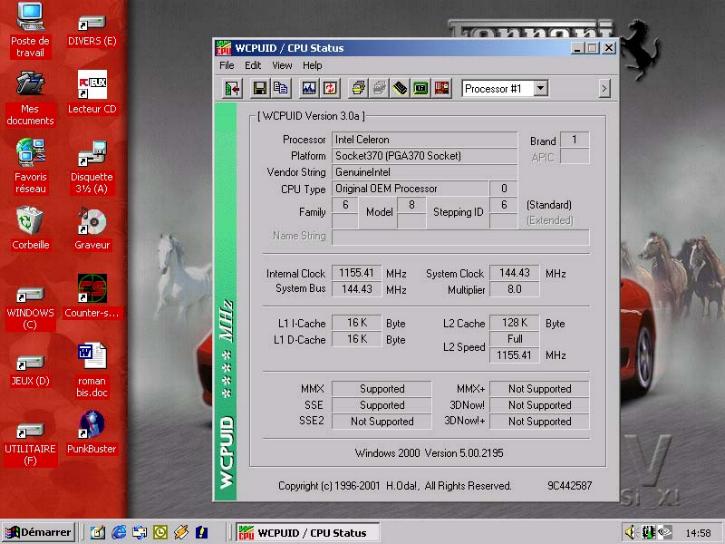
Task: Expand the Processor #1 dropdown
Action: click(x=541, y=89)
